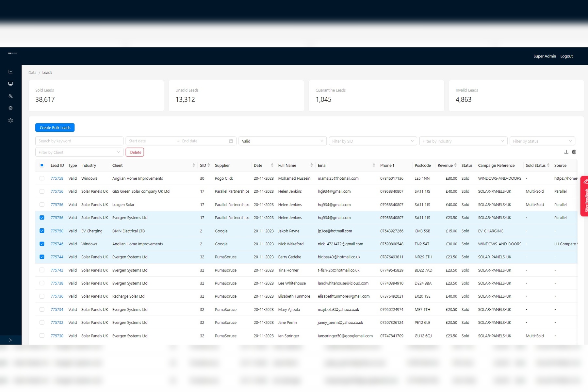Image resolution: width=588 pixels, height=392 pixels.
Task: Expand the sidebar with the arrow icon
Action: (10, 340)
